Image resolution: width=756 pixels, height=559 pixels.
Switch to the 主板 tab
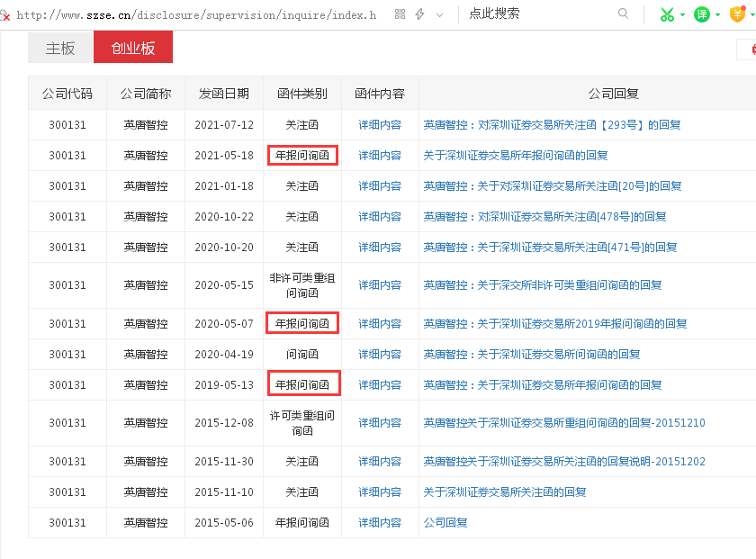[x=60, y=49]
